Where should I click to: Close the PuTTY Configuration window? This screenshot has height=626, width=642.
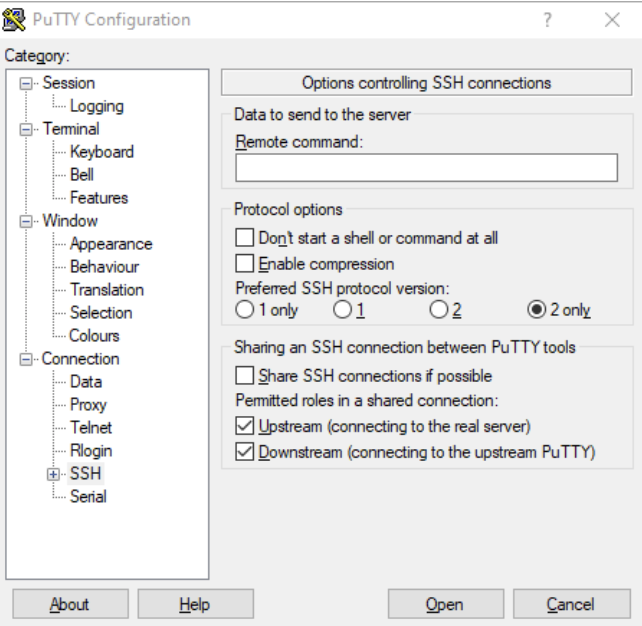tap(612, 20)
